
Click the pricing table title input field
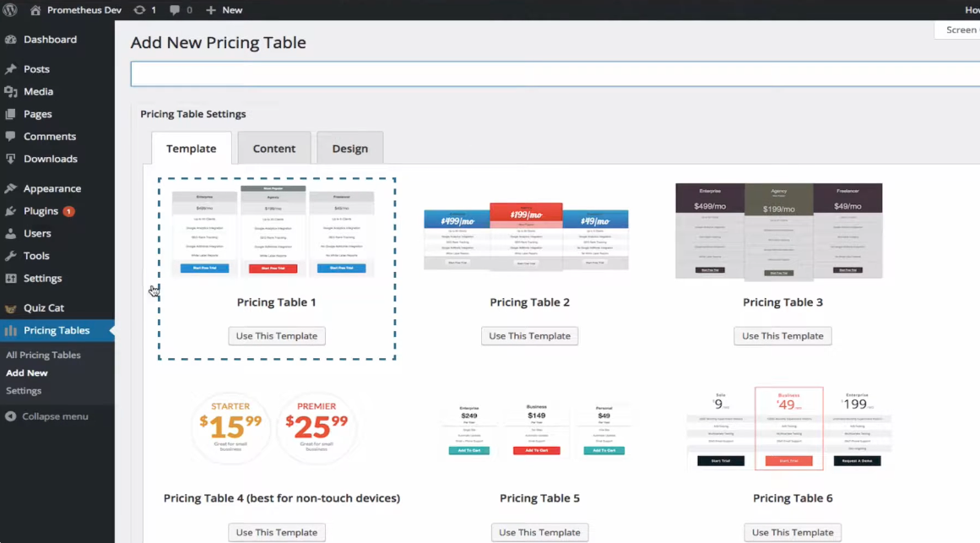click(x=553, y=74)
